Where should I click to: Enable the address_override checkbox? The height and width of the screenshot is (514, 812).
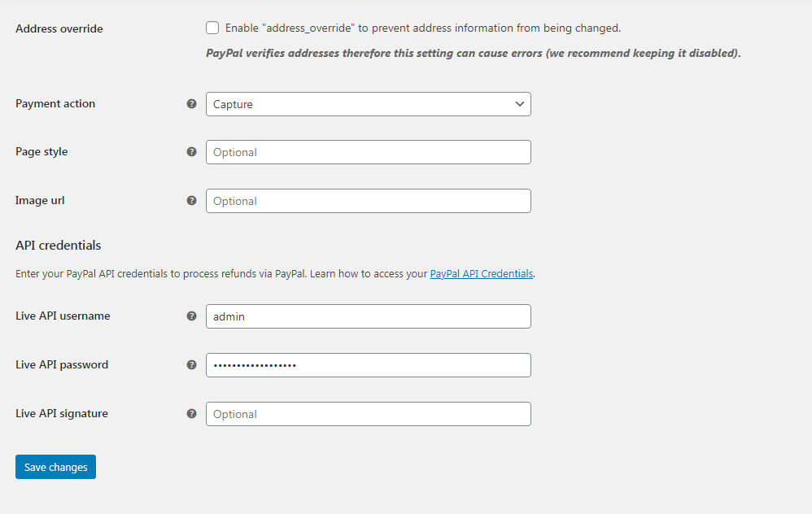(x=212, y=28)
